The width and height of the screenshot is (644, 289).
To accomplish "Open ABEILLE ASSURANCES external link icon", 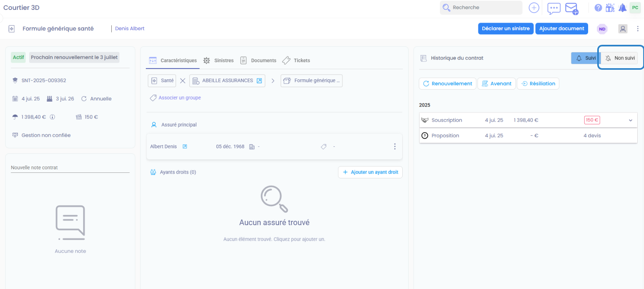I will (x=259, y=80).
